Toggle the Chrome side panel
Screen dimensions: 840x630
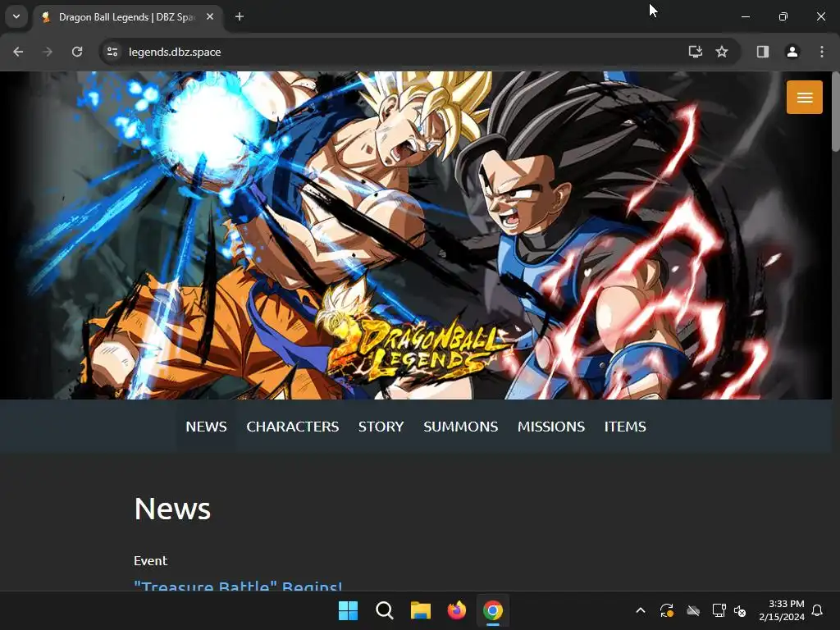tap(763, 52)
